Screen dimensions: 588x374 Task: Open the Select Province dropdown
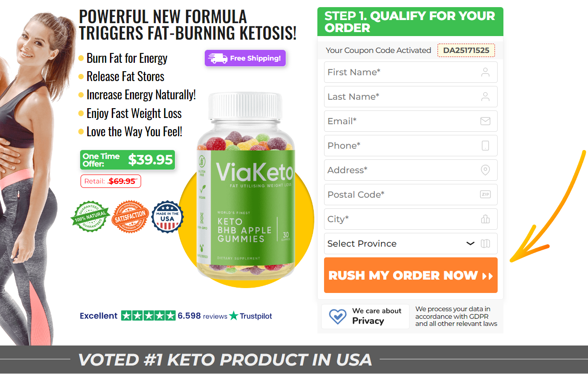coord(410,244)
